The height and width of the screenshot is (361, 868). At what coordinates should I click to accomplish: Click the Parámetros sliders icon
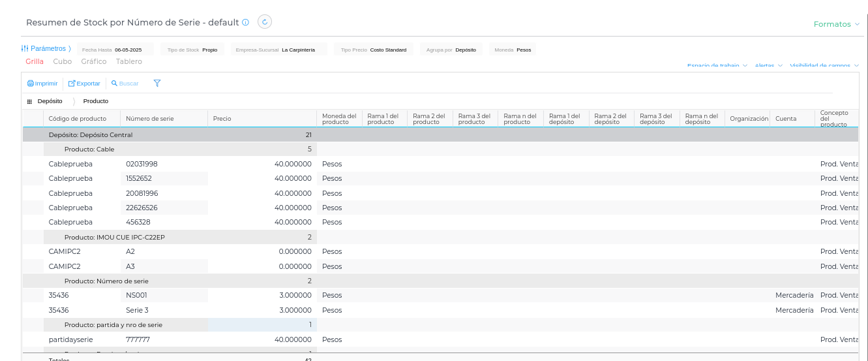[x=25, y=48]
